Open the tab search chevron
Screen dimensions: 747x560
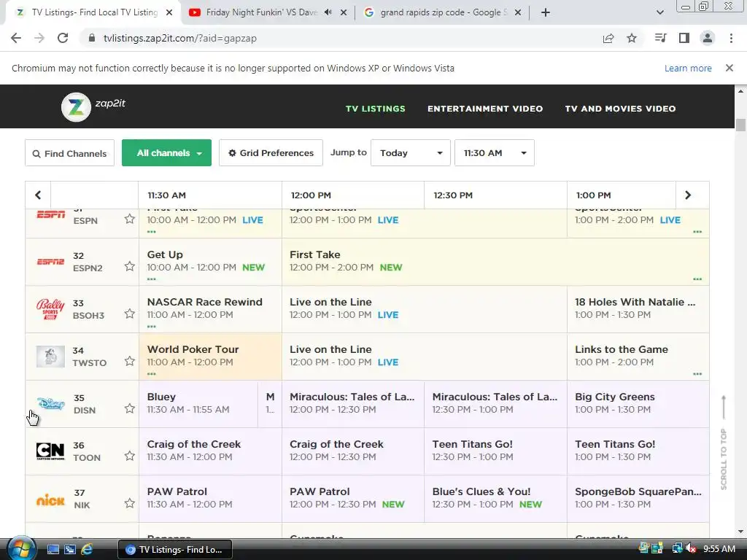pyautogui.click(x=659, y=12)
